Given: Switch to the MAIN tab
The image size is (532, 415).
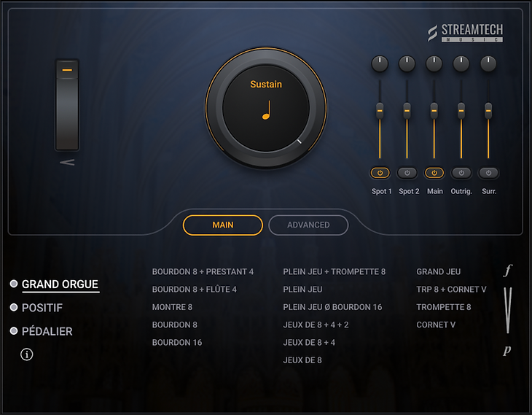Looking at the screenshot, I should (222, 225).
